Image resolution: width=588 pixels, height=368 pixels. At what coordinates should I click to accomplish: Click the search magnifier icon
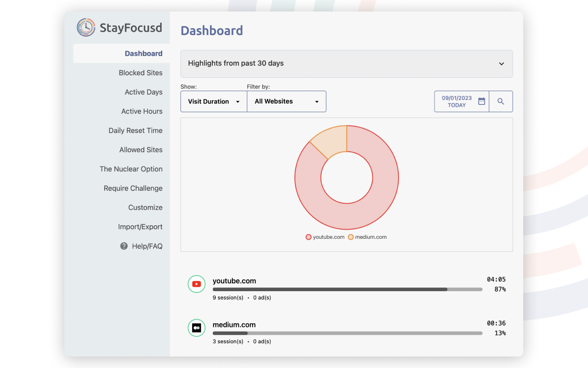501,101
